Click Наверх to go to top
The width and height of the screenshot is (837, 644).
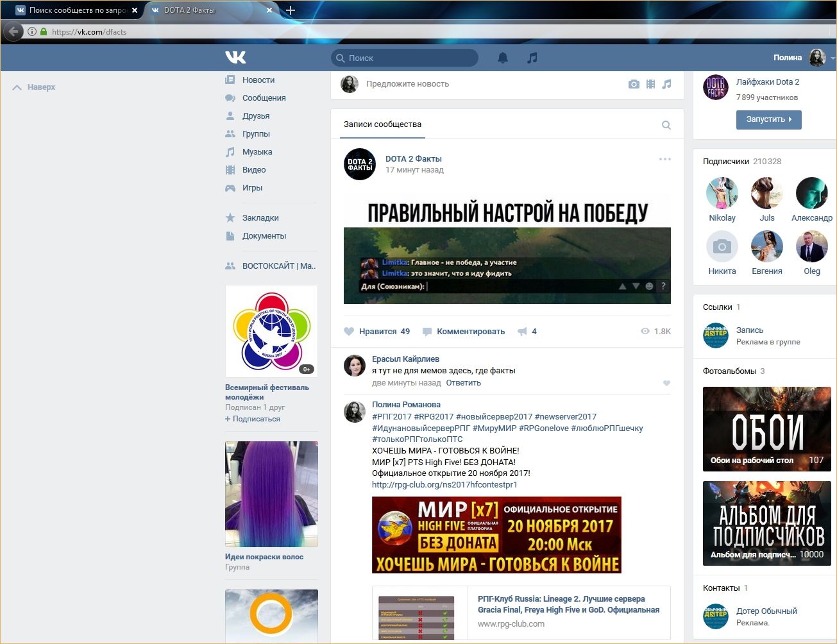[x=34, y=87]
